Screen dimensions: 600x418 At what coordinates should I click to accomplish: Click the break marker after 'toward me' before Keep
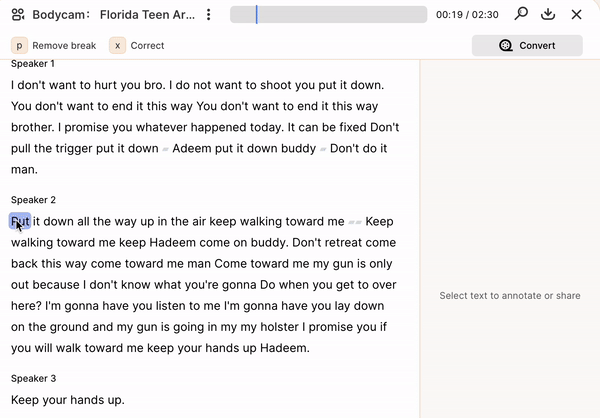355,222
